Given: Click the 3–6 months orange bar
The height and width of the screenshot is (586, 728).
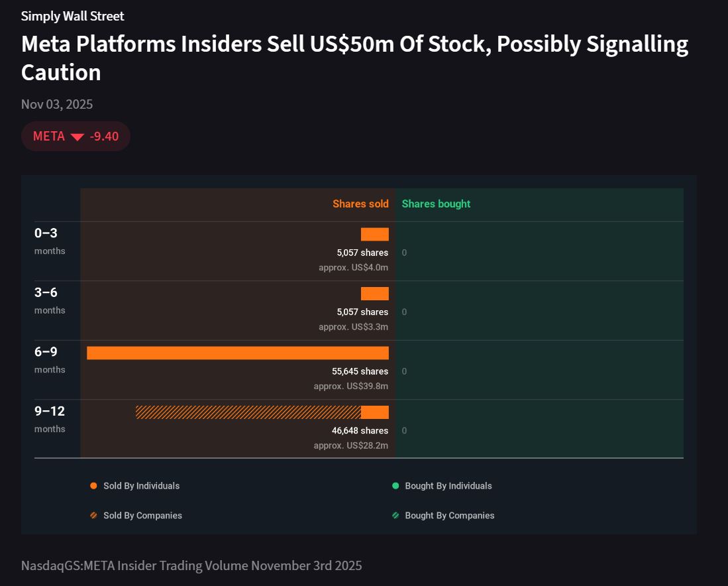Looking at the screenshot, I should point(374,294).
